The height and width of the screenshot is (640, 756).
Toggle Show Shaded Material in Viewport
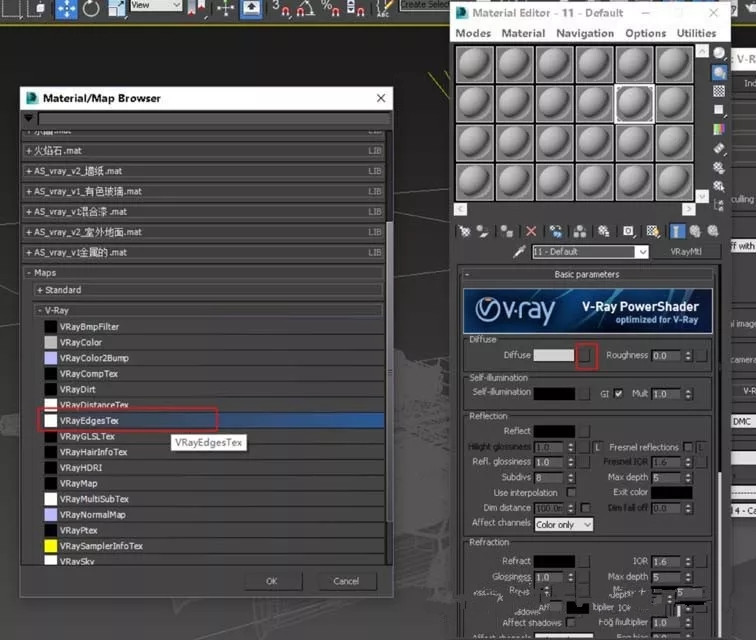[653, 231]
